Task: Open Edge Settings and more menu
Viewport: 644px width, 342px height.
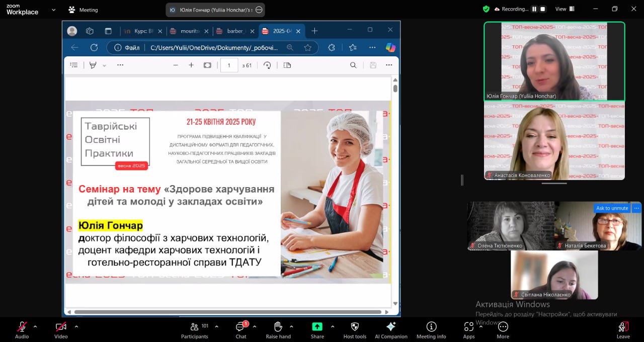Action: [x=372, y=47]
